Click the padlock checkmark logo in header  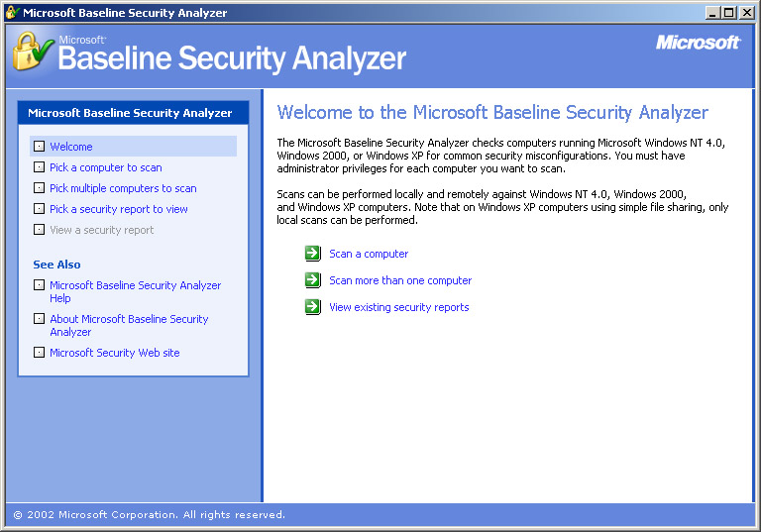pos(33,50)
